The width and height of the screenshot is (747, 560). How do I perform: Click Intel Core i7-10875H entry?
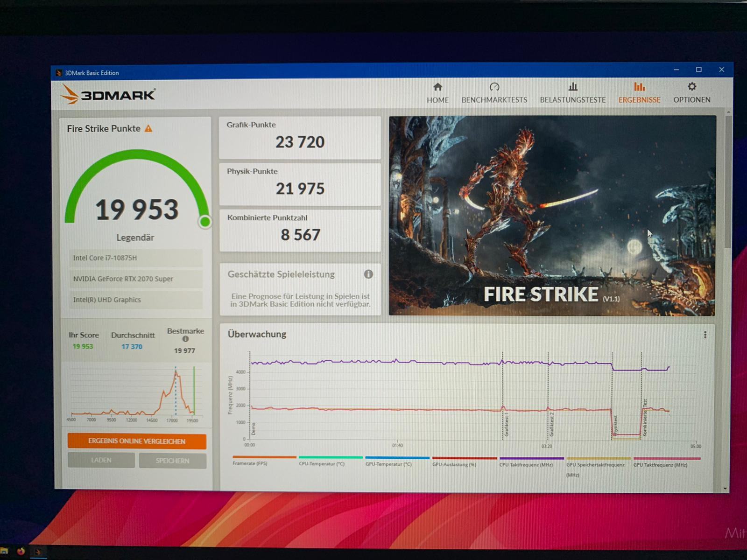click(136, 258)
